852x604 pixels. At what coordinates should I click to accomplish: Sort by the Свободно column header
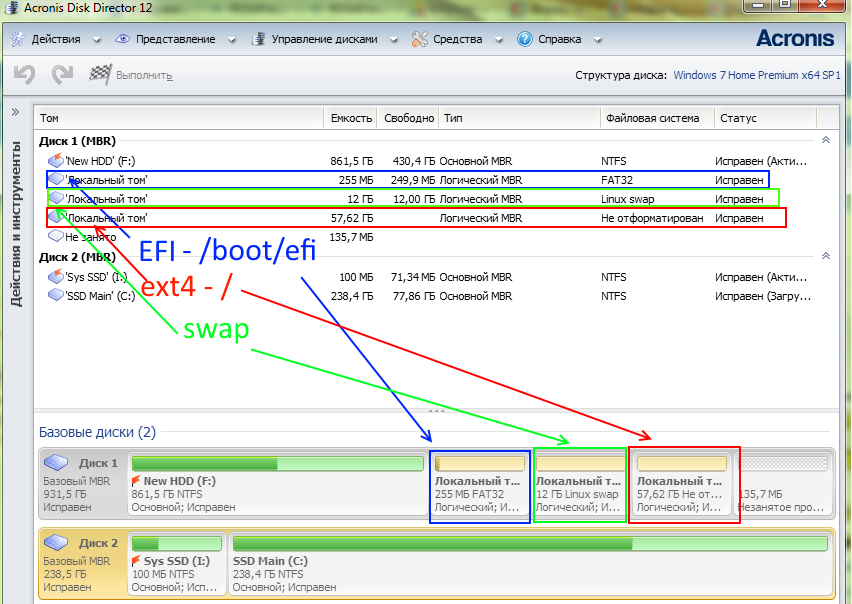click(409, 118)
